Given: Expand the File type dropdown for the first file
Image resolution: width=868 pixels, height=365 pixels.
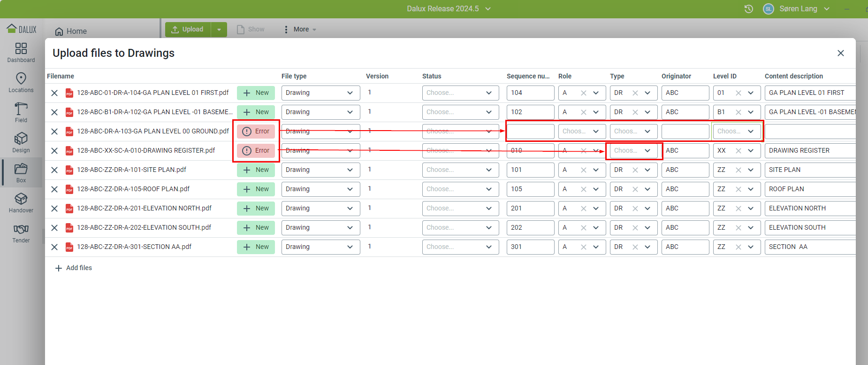Looking at the screenshot, I should [x=320, y=93].
